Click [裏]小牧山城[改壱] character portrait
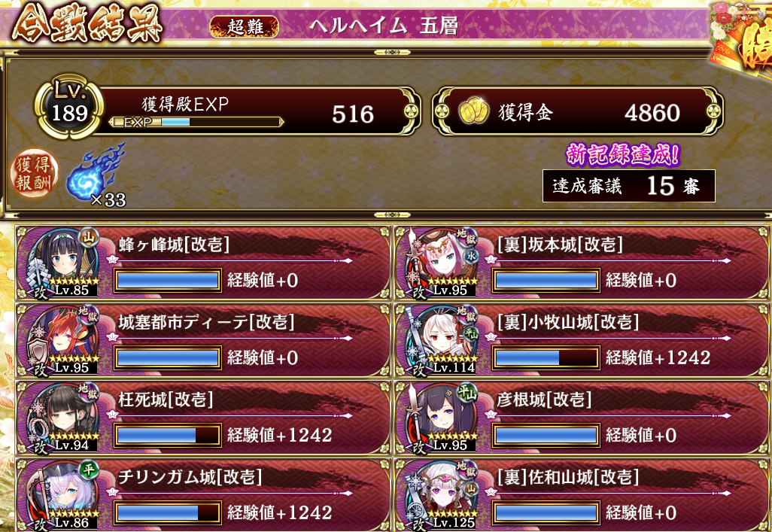Viewport: 772px width, 532px height. (x=441, y=340)
